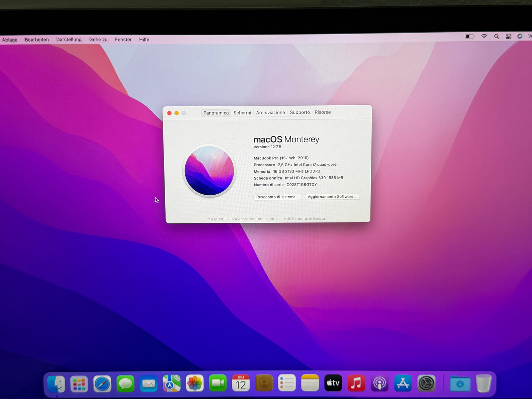Open the Contacts app in Dock
Screen dimensions: 532x399
264,383
